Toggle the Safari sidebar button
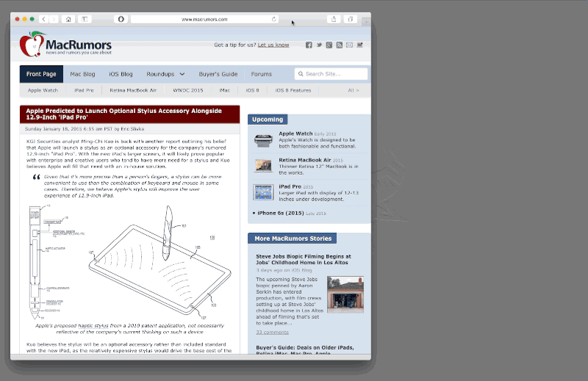This screenshot has height=381, width=588. coord(85,19)
